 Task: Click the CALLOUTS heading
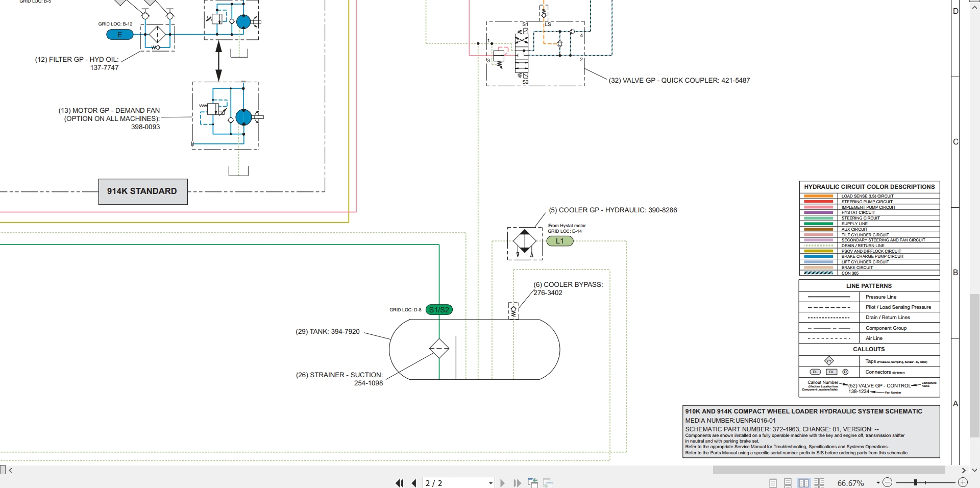[869, 349]
